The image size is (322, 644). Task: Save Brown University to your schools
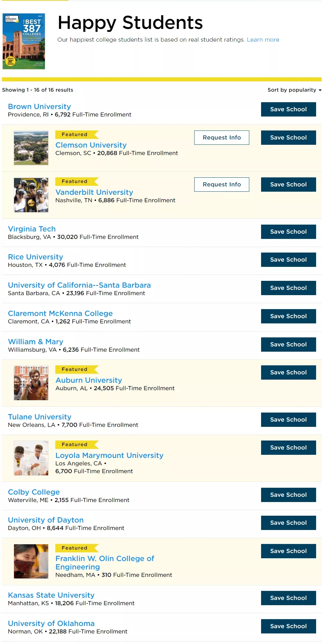[288, 109]
